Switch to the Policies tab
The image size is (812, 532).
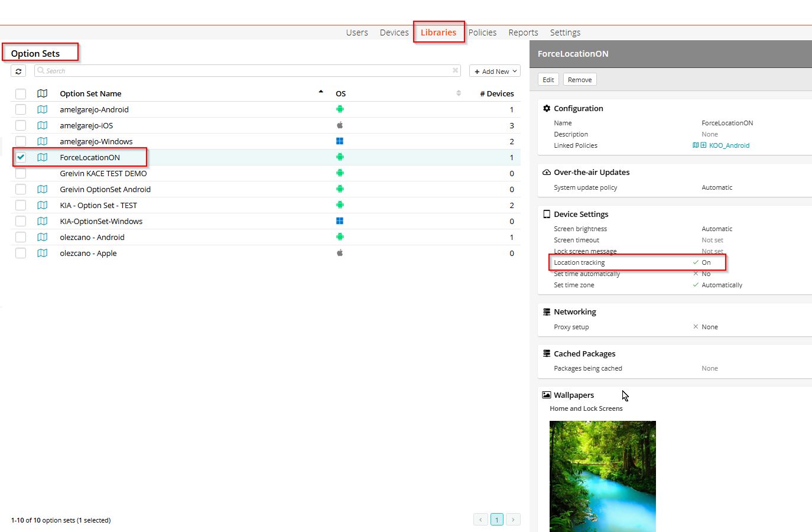click(482, 33)
